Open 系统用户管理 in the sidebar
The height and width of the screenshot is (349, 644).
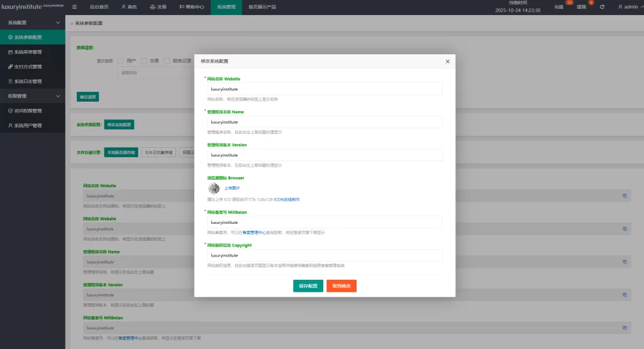pyautogui.click(x=28, y=125)
